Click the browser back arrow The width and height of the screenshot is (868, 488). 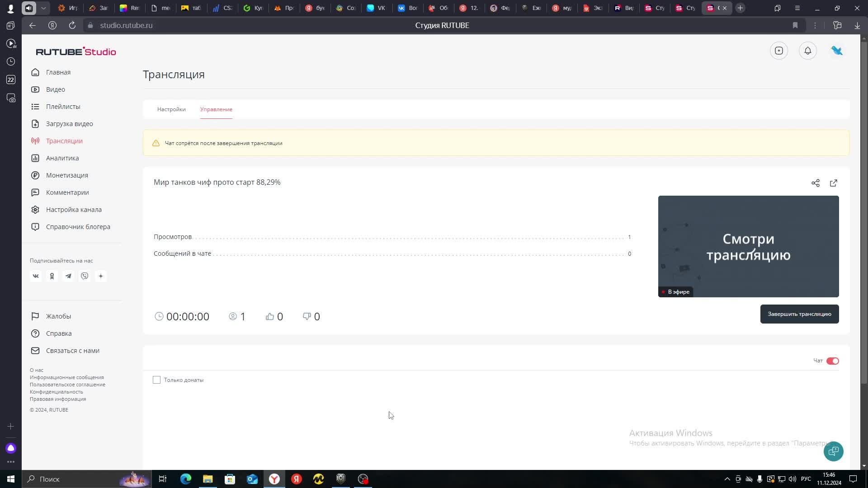(33, 25)
